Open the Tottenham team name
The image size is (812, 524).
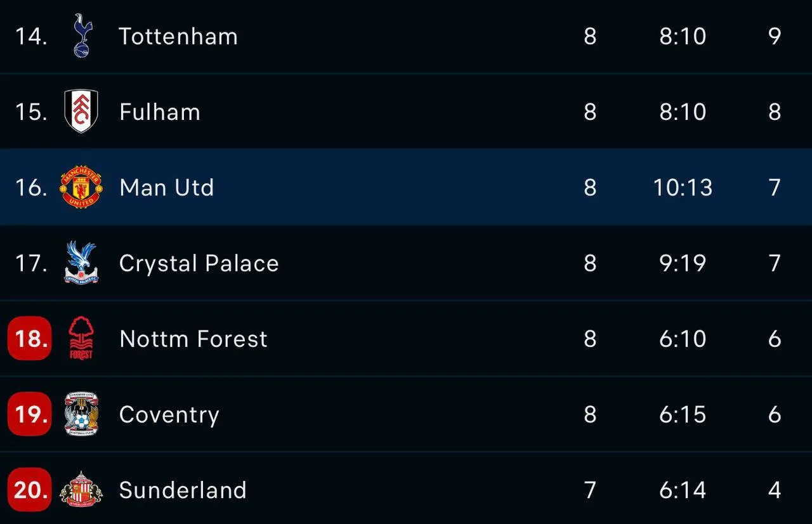pos(178,36)
